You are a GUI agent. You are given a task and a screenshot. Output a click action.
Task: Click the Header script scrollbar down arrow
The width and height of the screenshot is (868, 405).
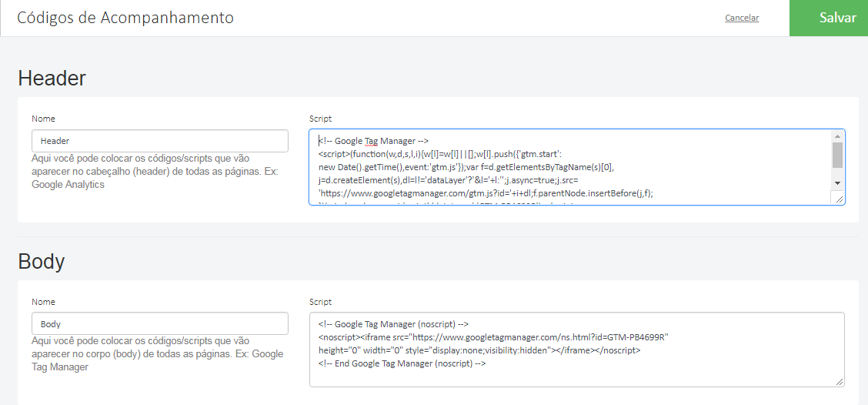tap(837, 182)
